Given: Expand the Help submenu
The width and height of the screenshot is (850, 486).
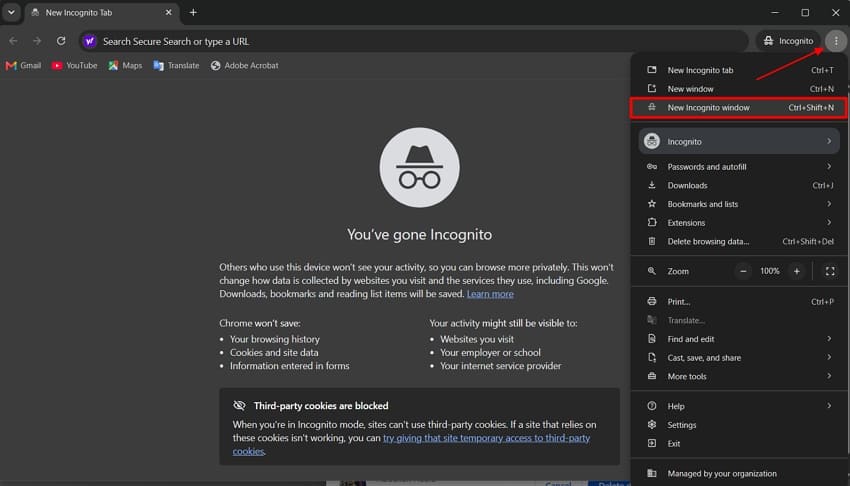Looking at the screenshot, I should (x=739, y=406).
